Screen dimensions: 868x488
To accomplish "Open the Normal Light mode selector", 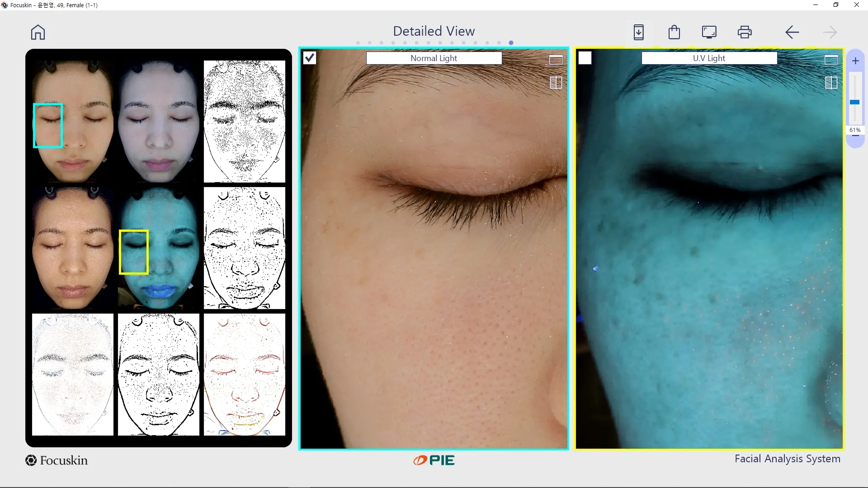I will click(434, 58).
